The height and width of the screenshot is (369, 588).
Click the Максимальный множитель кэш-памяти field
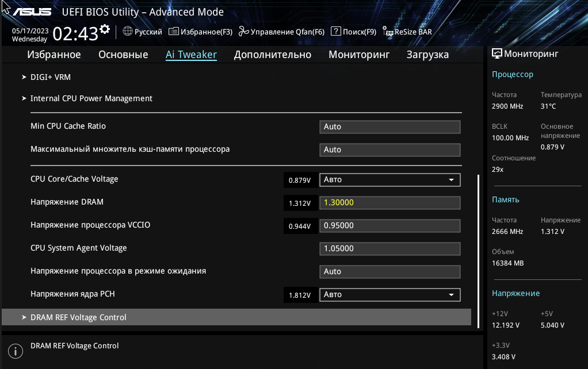point(390,150)
